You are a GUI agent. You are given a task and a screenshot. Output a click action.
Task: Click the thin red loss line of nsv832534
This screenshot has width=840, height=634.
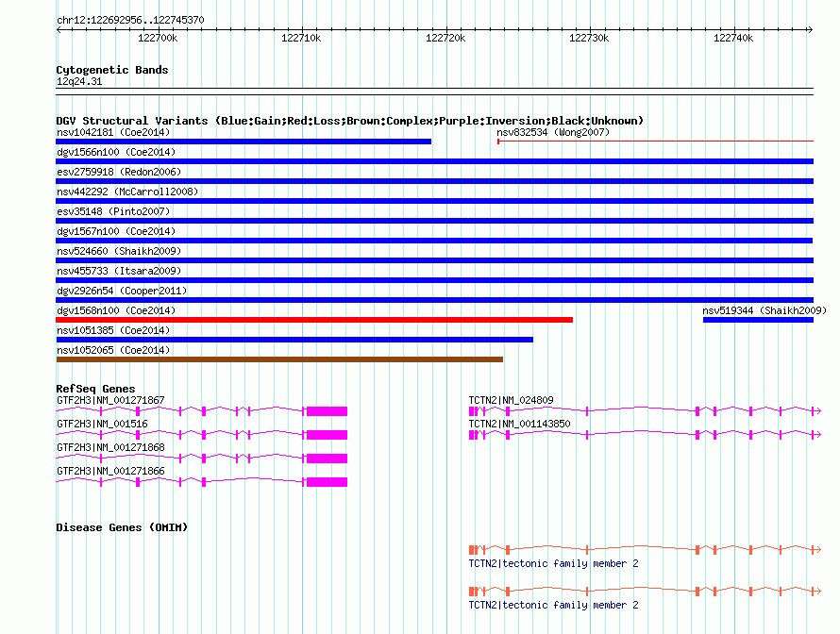(655, 142)
